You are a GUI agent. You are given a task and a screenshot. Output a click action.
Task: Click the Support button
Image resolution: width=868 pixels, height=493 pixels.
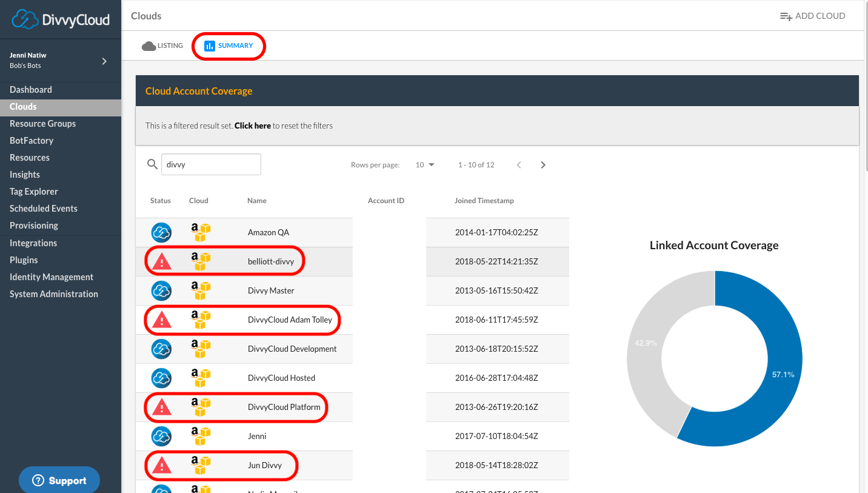click(59, 480)
